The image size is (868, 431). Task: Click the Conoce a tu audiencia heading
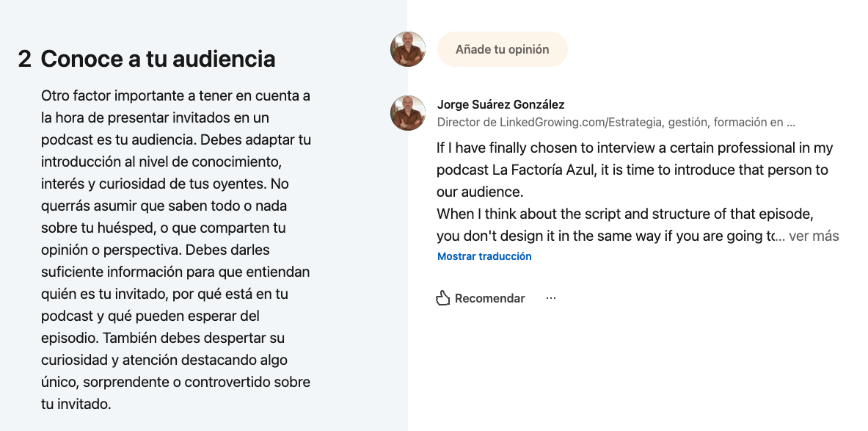[158, 59]
